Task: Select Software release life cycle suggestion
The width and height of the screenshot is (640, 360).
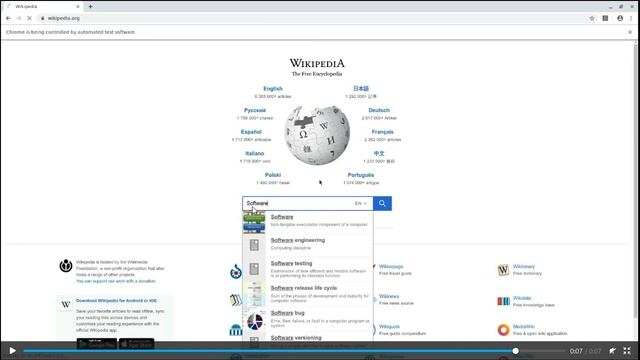Action: (308, 294)
